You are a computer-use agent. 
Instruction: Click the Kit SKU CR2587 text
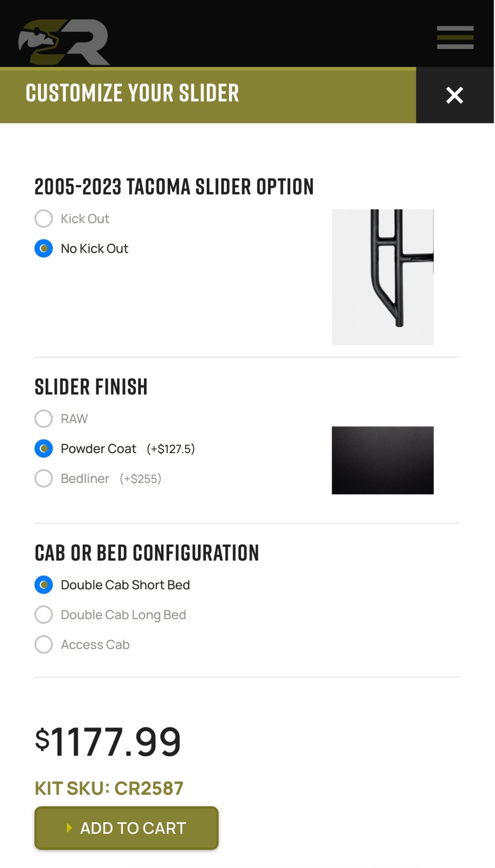coord(109,788)
